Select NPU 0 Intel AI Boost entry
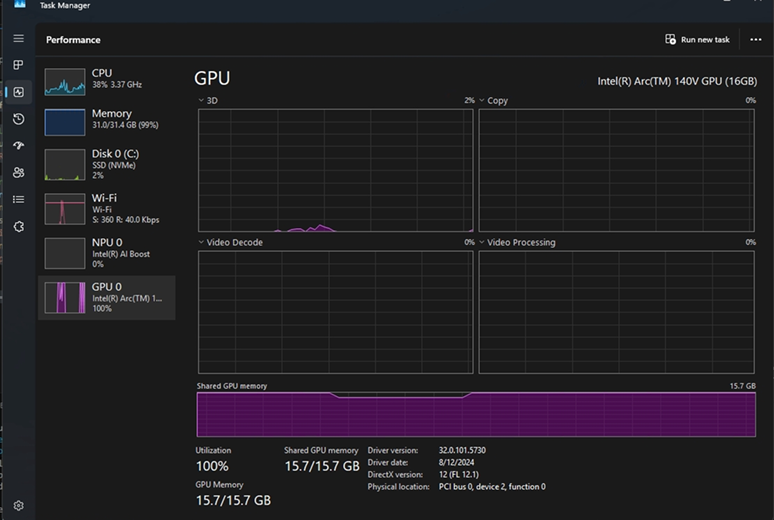 (x=106, y=253)
